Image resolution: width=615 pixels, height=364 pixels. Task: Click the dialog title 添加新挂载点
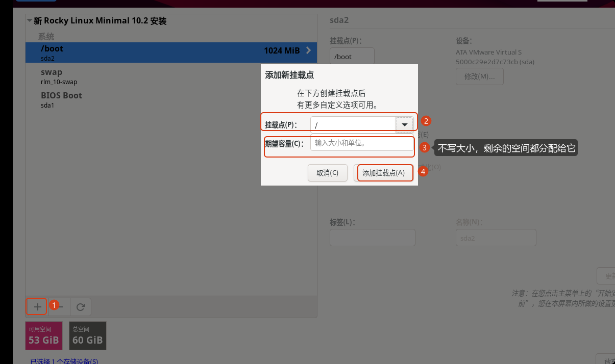[x=289, y=75]
